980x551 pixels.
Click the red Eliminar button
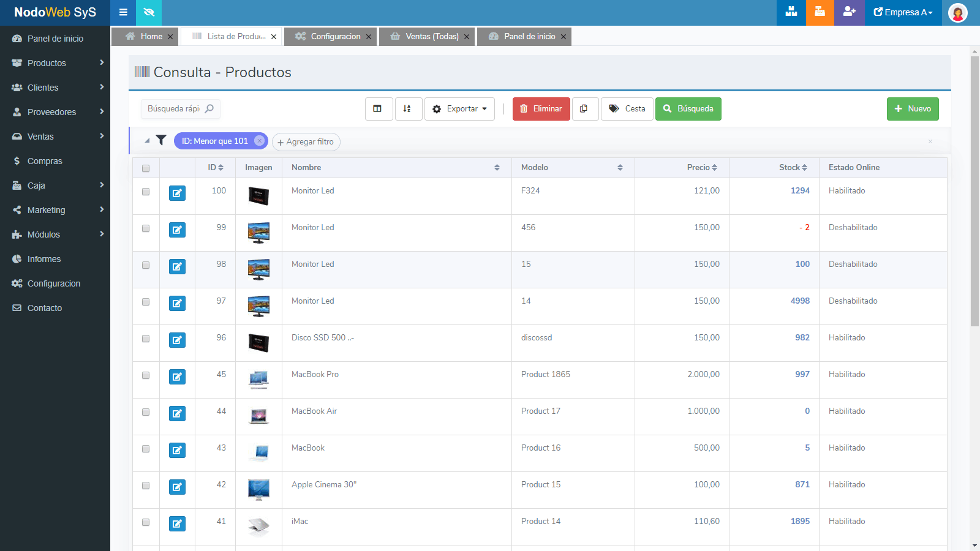pyautogui.click(x=541, y=109)
